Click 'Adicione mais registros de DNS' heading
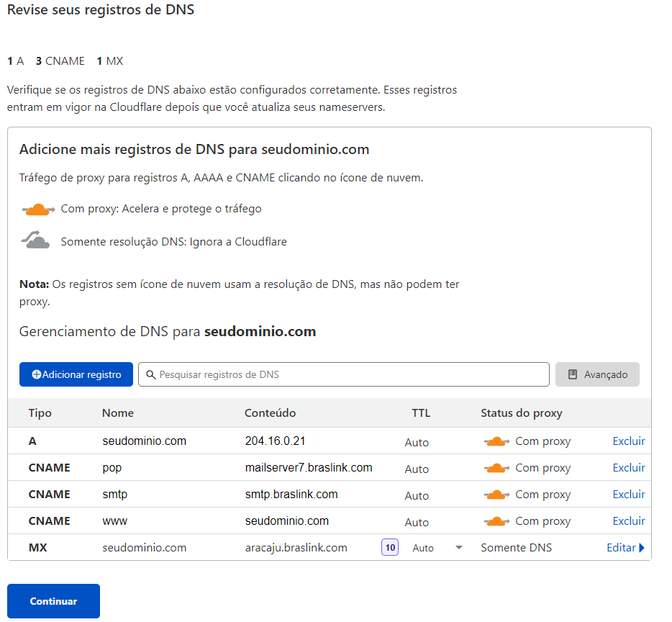The height and width of the screenshot is (622, 672). pyautogui.click(x=194, y=149)
